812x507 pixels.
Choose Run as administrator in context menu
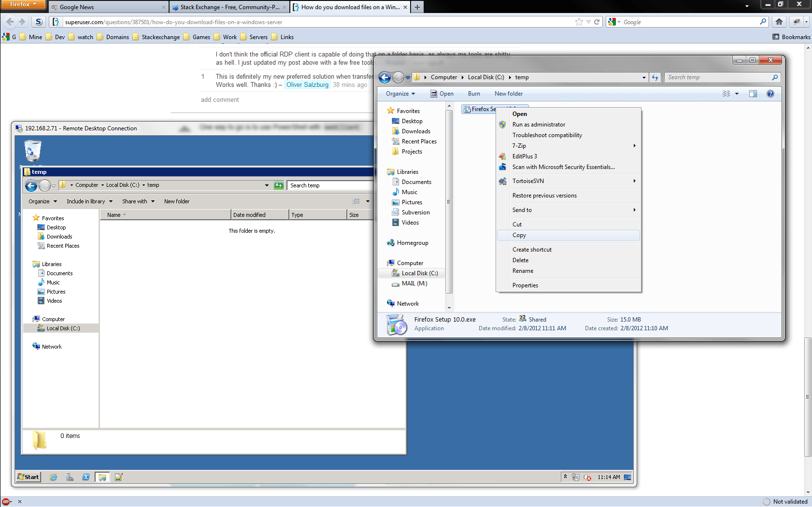pos(568,125)
